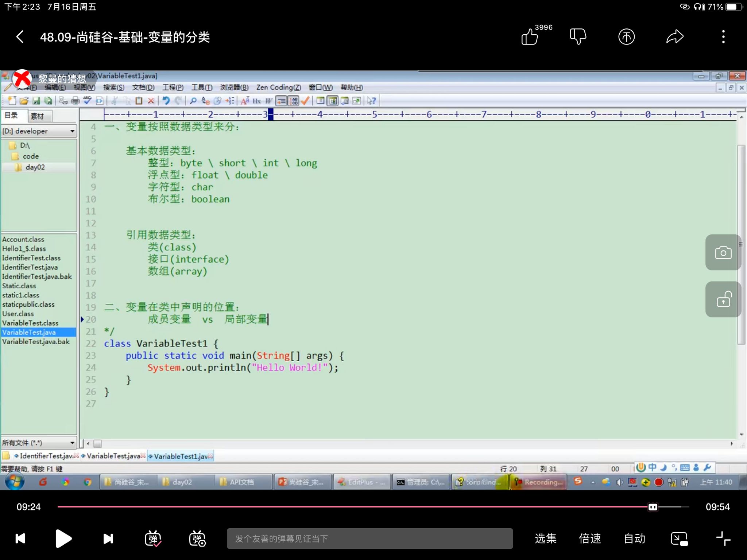The image size is (747, 560).
Task: Click the editor vertical scrollbar
Action: (741, 244)
